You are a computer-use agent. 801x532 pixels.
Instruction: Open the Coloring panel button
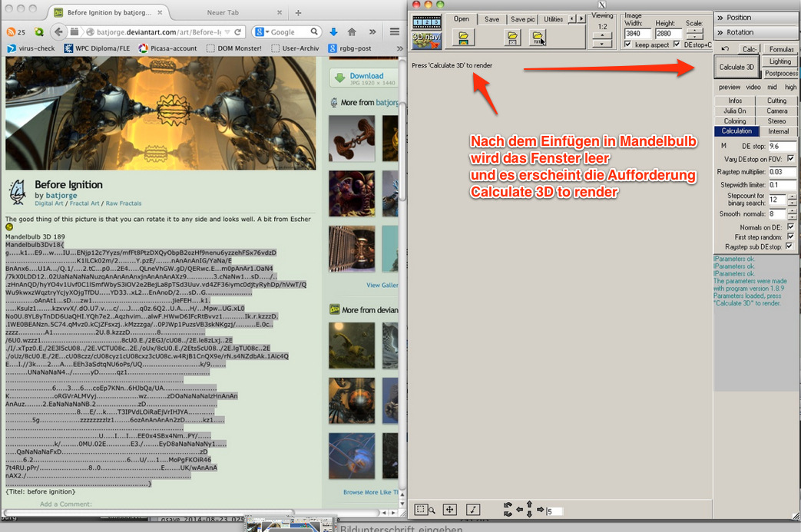coord(735,121)
